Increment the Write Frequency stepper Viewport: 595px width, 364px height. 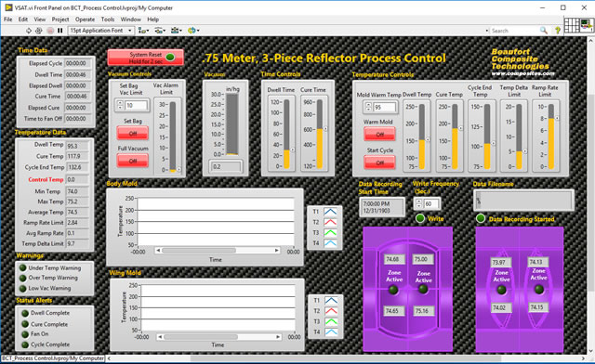coord(419,201)
